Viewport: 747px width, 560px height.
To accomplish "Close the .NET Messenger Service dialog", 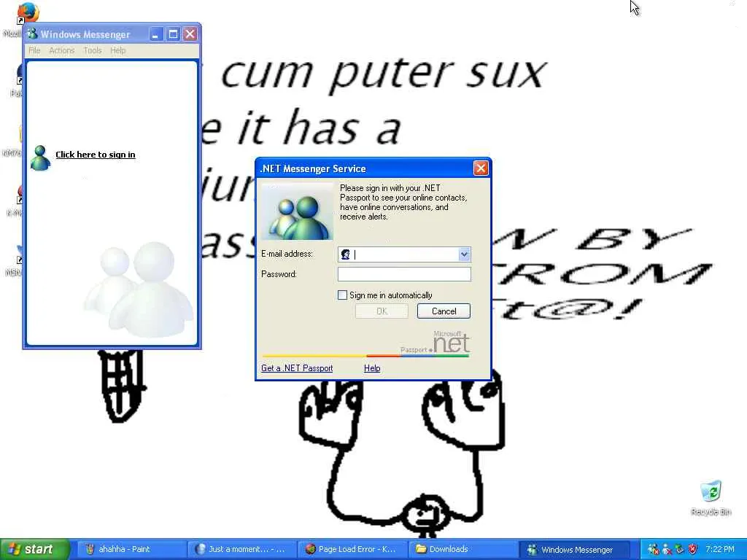I will point(481,168).
